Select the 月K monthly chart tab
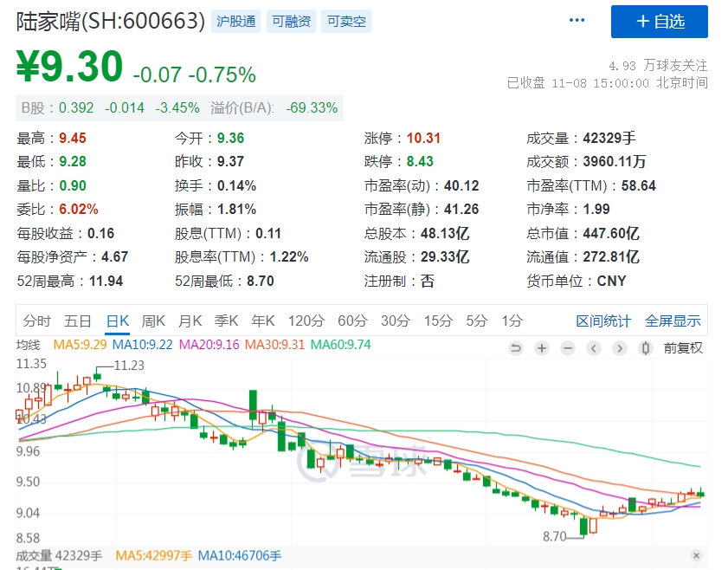The height and width of the screenshot is (570, 728). tap(190, 321)
